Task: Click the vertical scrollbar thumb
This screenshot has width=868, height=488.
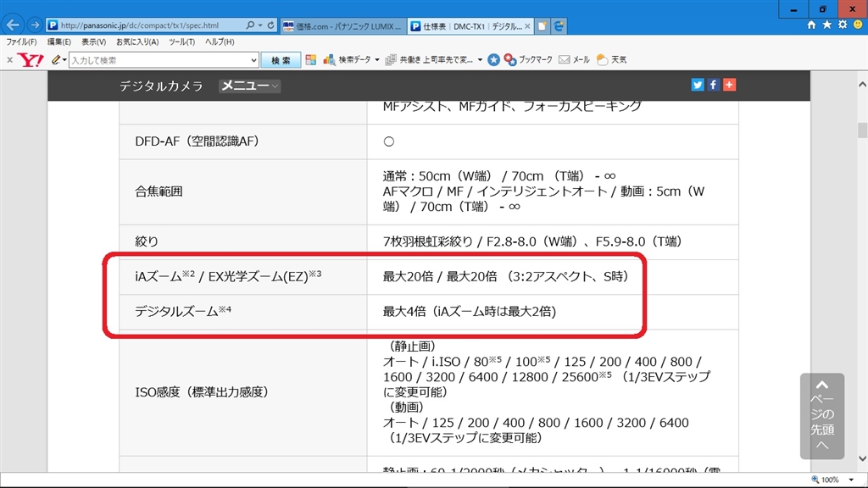Action: click(x=862, y=130)
